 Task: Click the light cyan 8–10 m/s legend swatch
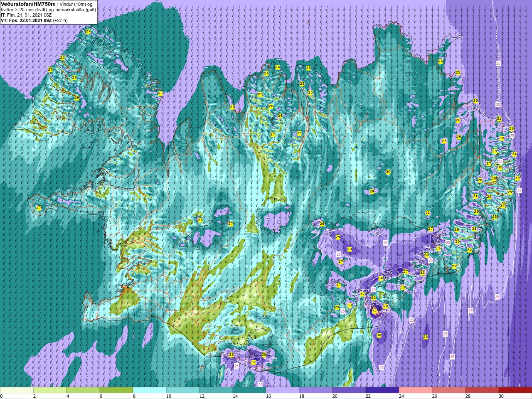150,390
